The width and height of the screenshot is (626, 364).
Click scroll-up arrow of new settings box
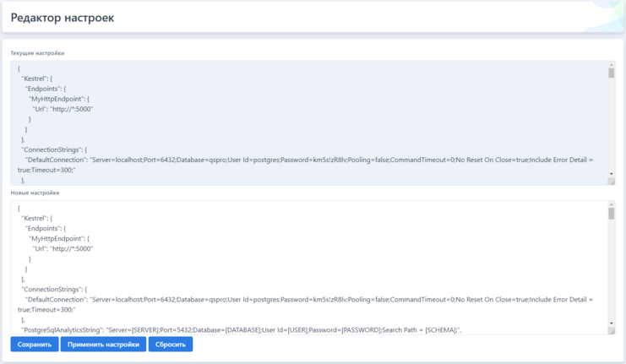click(612, 205)
